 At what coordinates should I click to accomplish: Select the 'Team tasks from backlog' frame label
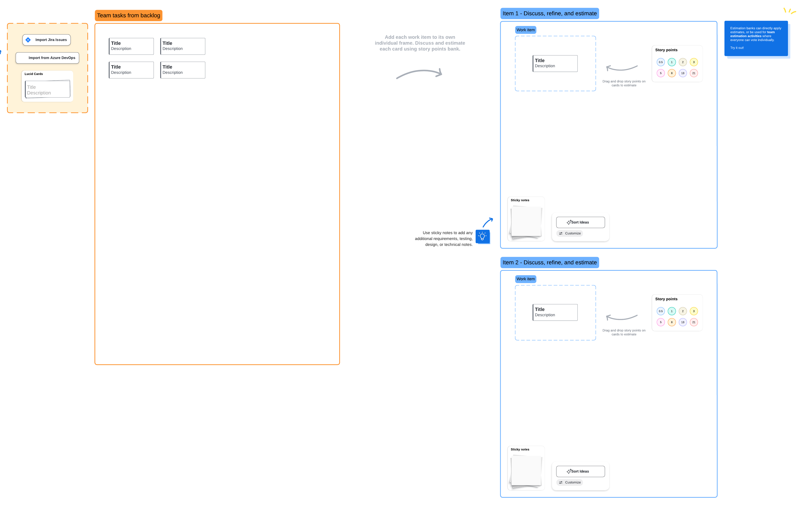point(129,15)
